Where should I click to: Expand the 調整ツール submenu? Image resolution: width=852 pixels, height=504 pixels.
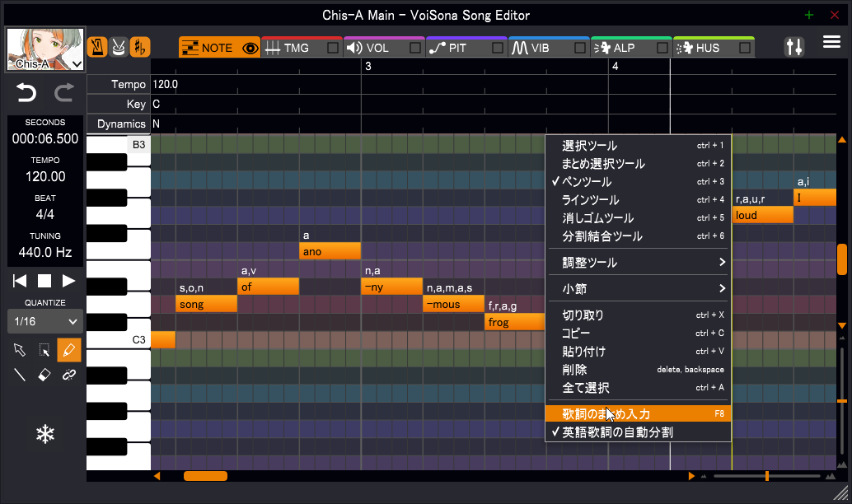pos(639,263)
